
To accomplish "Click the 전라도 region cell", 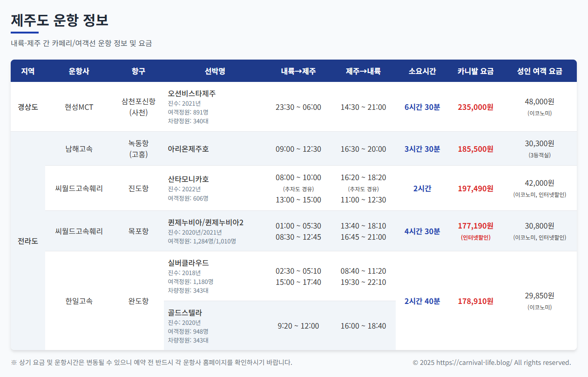I will (28, 241).
